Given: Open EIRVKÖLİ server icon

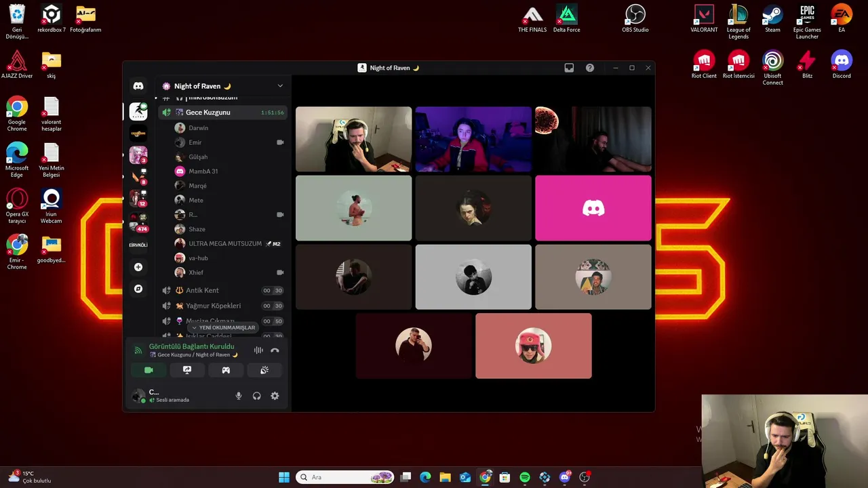Looking at the screenshot, I should click(138, 245).
